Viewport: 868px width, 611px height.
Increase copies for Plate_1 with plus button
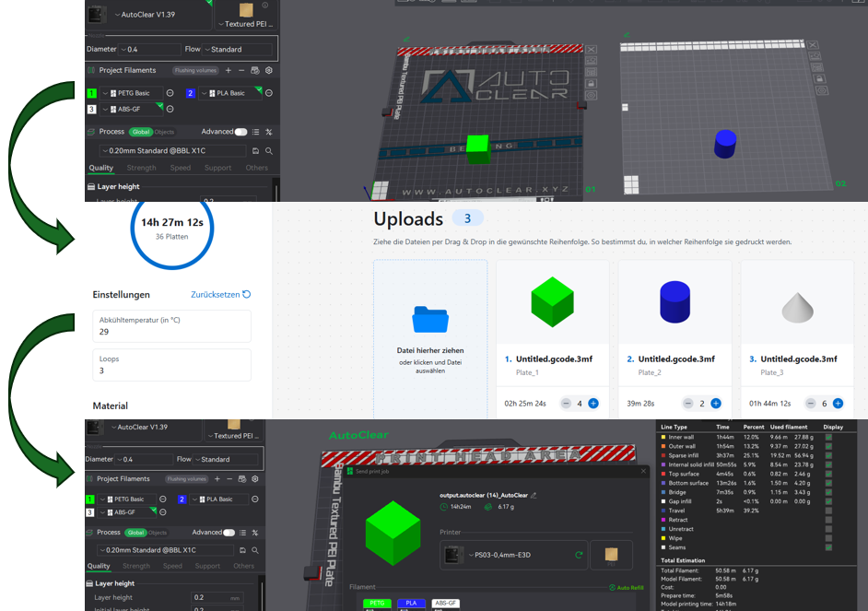click(x=593, y=404)
